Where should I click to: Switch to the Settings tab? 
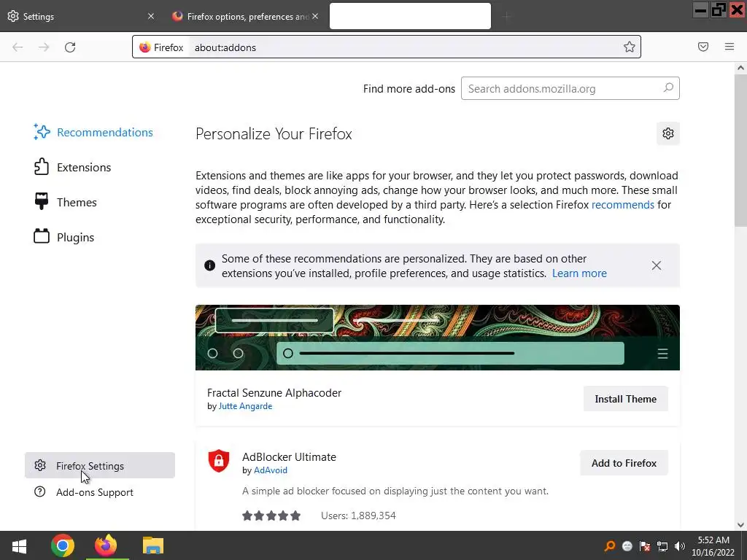coord(81,16)
